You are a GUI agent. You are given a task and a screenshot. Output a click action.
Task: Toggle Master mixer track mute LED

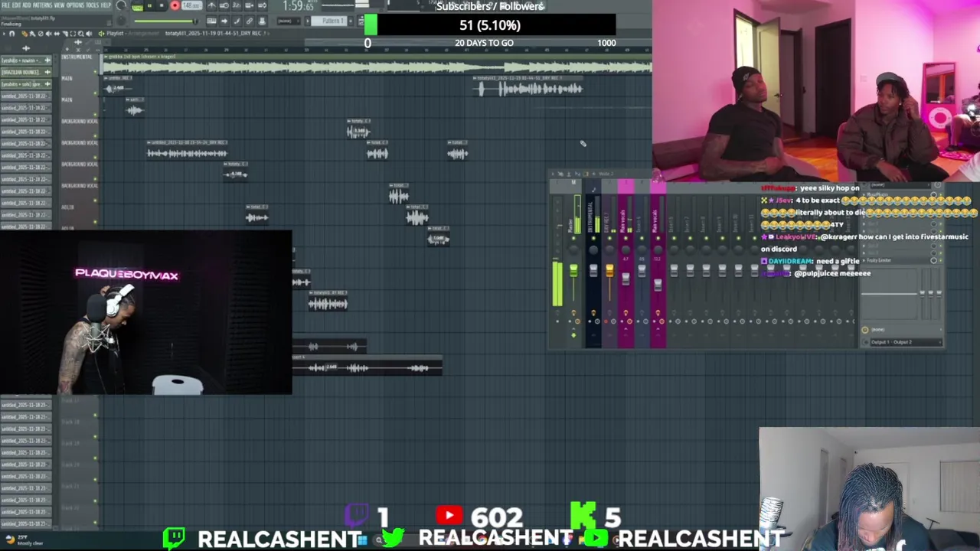pos(573,238)
